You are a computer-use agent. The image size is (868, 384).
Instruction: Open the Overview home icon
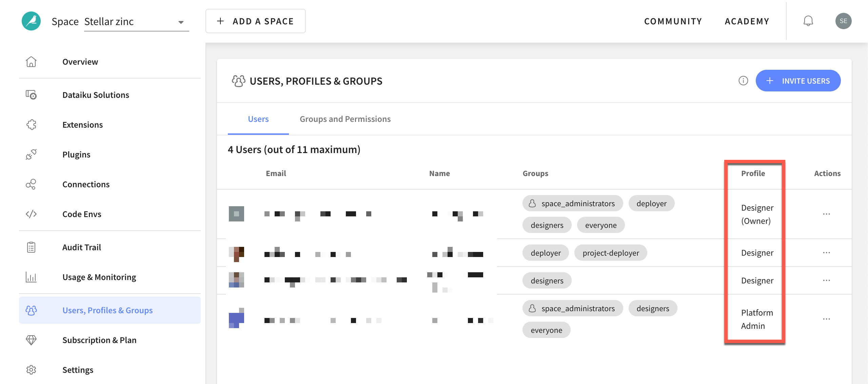click(x=31, y=62)
